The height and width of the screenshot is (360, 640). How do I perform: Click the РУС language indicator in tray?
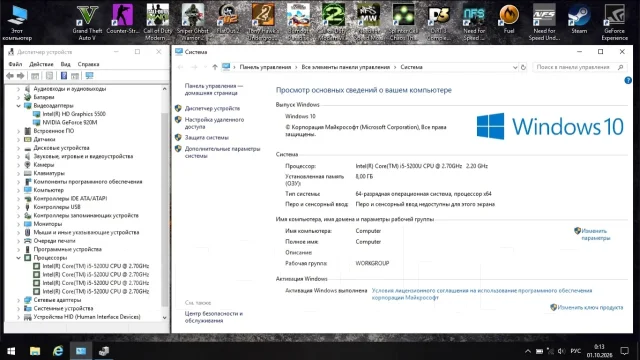pyautogui.click(x=576, y=351)
